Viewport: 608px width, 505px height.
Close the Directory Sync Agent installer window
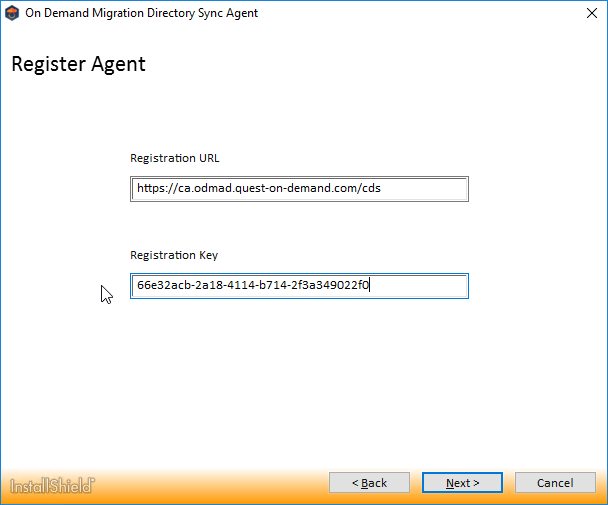click(x=585, y=13)
